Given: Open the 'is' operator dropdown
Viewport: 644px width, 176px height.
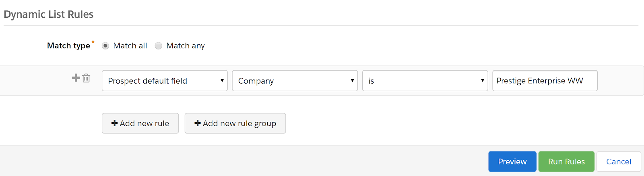Looking at the screenshot, I should click(425, 81).
